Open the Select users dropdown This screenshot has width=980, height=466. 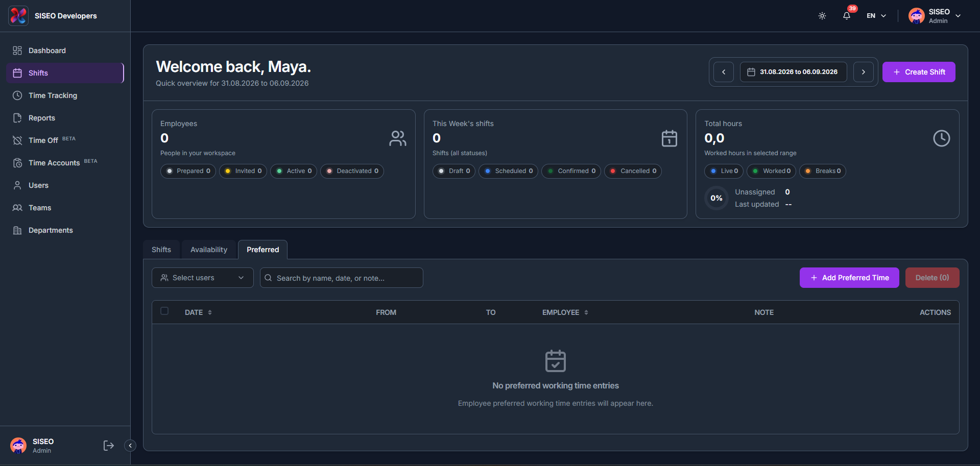(x=203, y=278)
